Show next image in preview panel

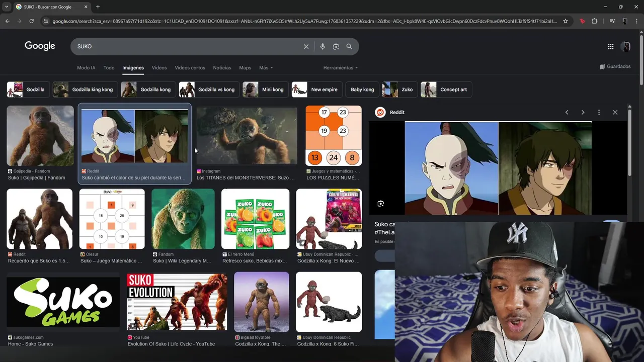pyautogui.click(x=583, y=112)
